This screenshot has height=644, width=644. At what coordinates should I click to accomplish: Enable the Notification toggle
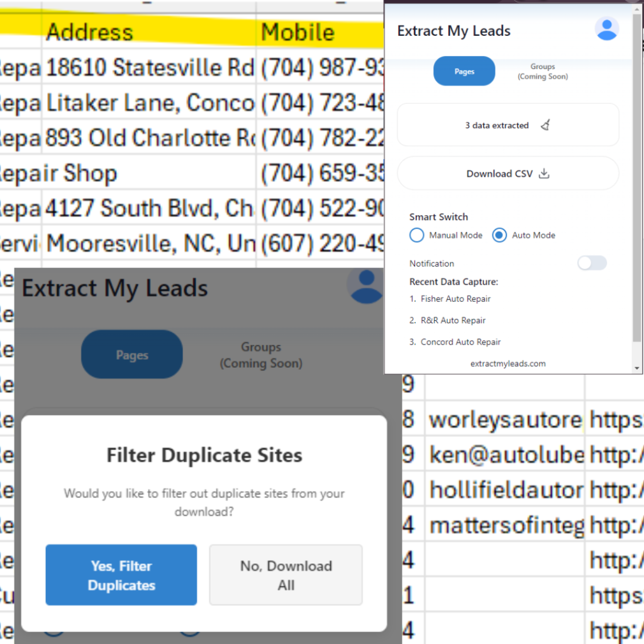(591, 263)
